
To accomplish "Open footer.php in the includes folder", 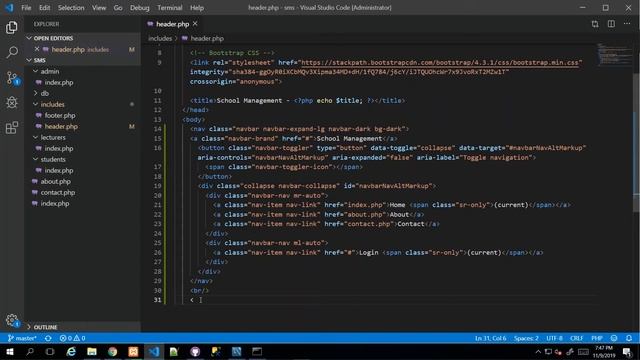I will 60,115.
